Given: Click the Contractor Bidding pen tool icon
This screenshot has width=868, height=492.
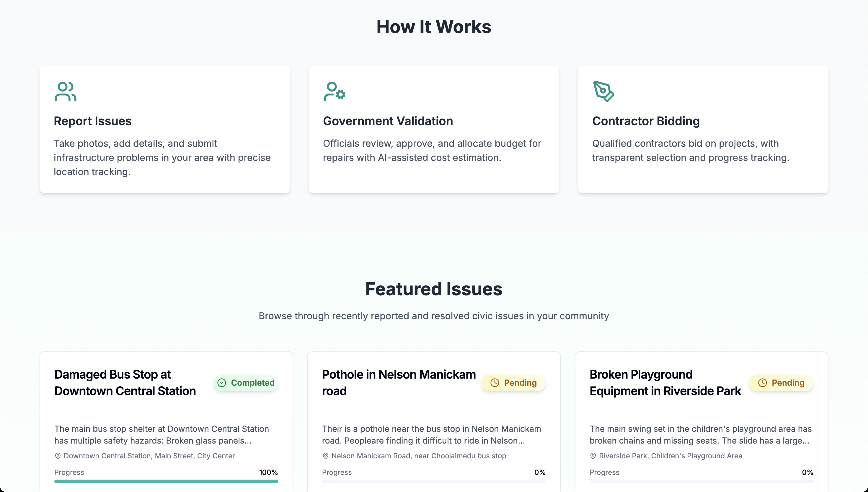Looking at the screenshot, I should tap(603, 91).
